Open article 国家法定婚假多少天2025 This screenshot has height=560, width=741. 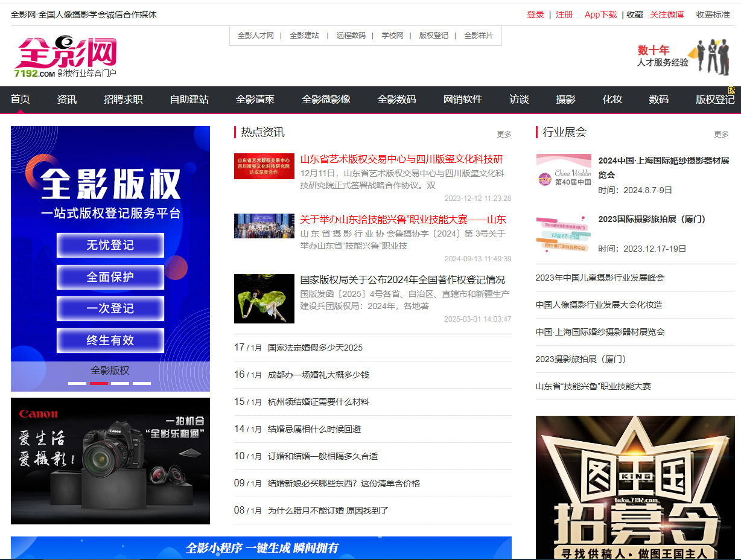coord(315,348)
